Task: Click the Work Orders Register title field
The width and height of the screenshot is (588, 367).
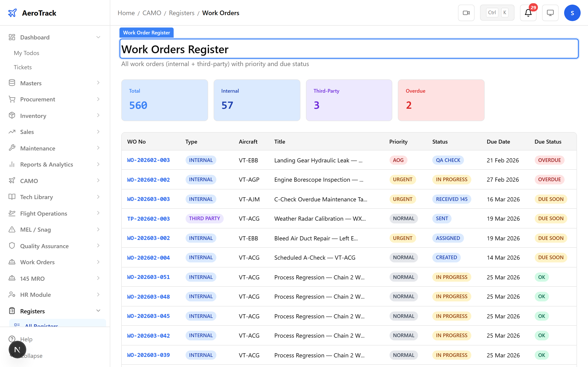Action: [349, 49]
